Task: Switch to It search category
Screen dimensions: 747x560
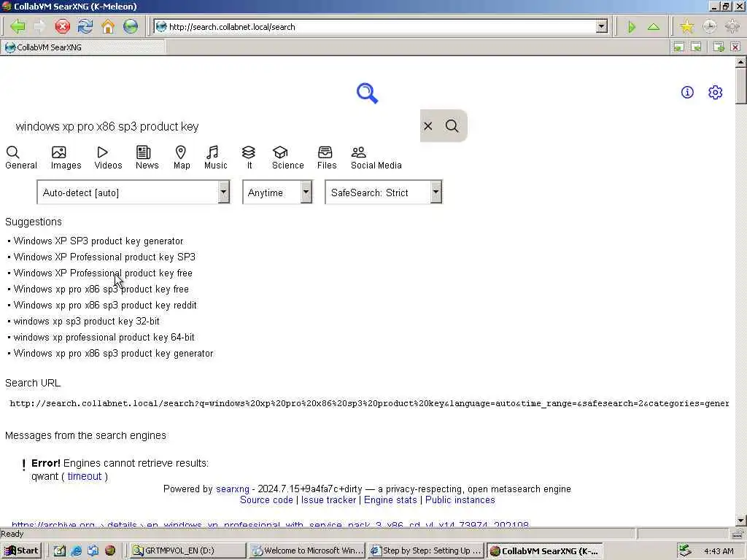Action: pyautogui.click(x=249, y=157)
